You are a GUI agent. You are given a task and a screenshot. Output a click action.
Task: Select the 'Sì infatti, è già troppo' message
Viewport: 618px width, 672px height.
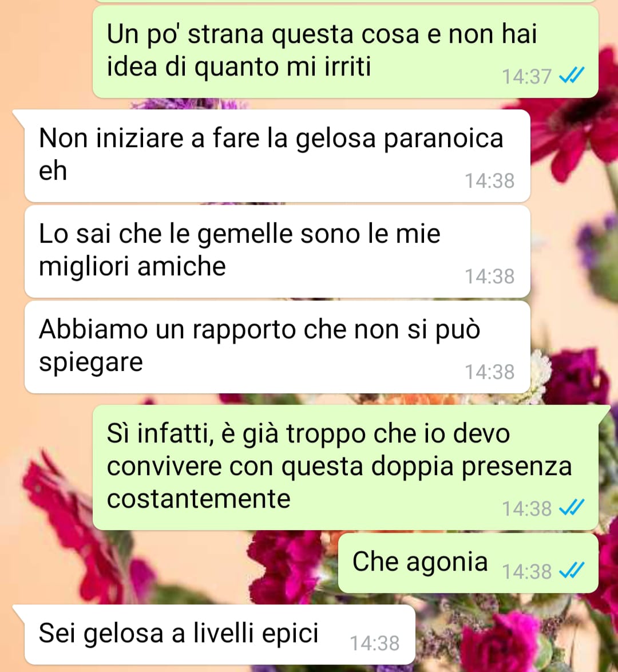click(x=346, y=467)
